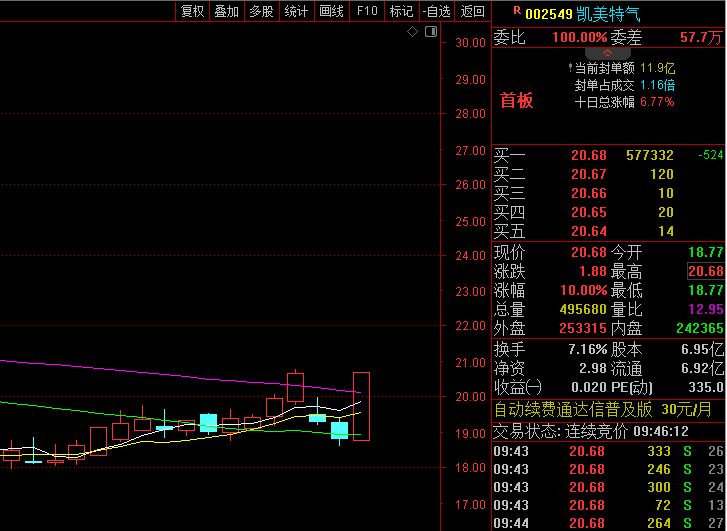Collapse the order info panel with the chevron

[x=607, y=53]
